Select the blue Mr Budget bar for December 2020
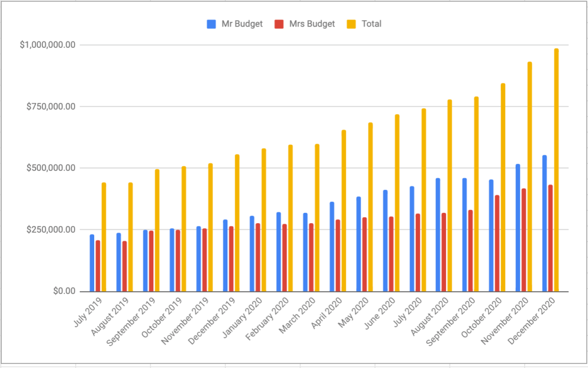588x368 pixels. 544,224
